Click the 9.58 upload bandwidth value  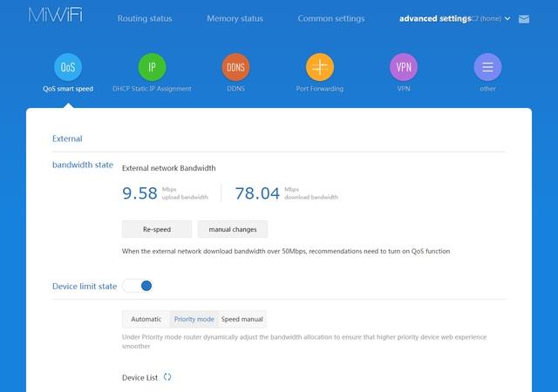[x=139, y=193]
